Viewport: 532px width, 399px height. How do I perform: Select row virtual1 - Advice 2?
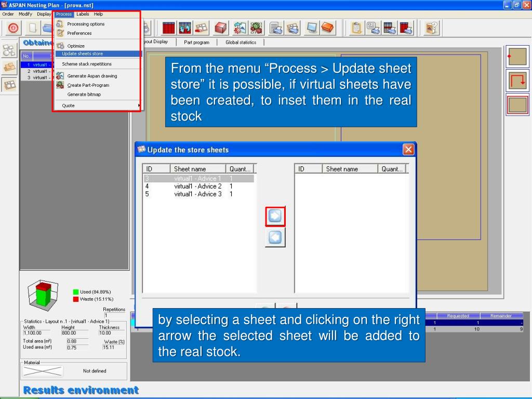pyautogui.click(x=199, y=187)
